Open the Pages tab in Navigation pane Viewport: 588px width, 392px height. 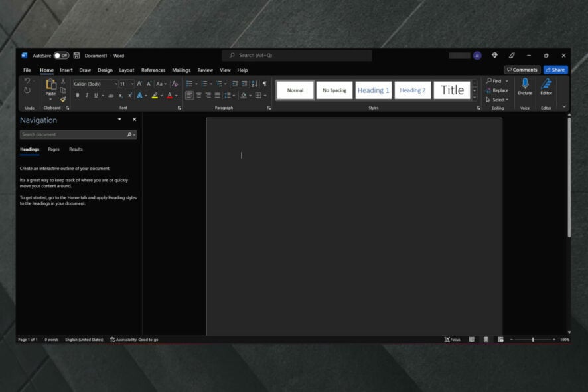(54, 149)
